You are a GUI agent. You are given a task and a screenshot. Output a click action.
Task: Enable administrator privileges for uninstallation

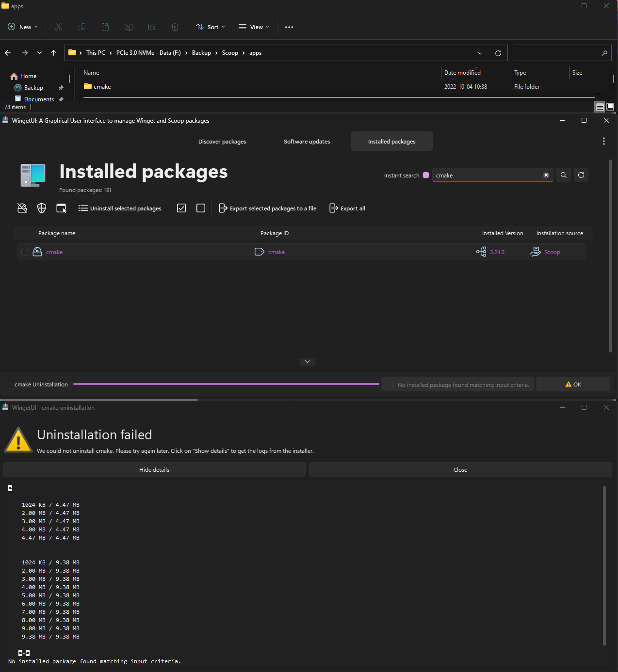(x=41, y=208)
